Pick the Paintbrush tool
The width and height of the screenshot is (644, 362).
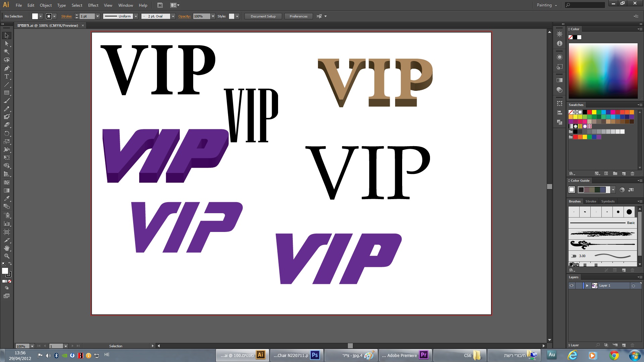6,101
